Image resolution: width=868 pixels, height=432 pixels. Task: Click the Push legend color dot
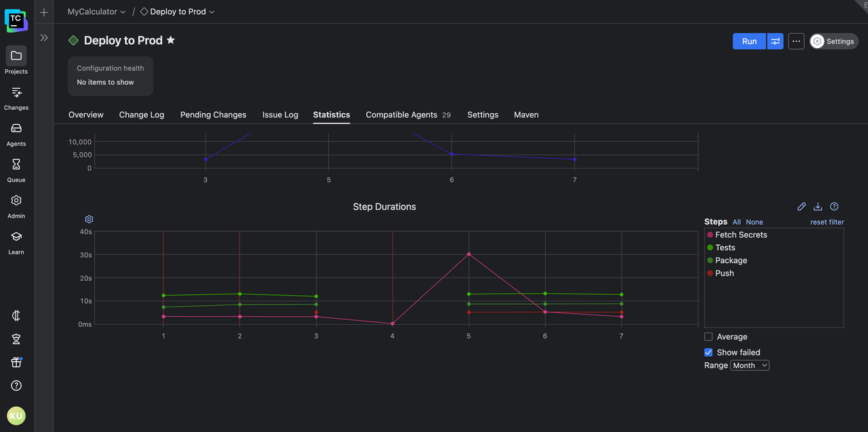pyautogui.click(x=710, y=273)
